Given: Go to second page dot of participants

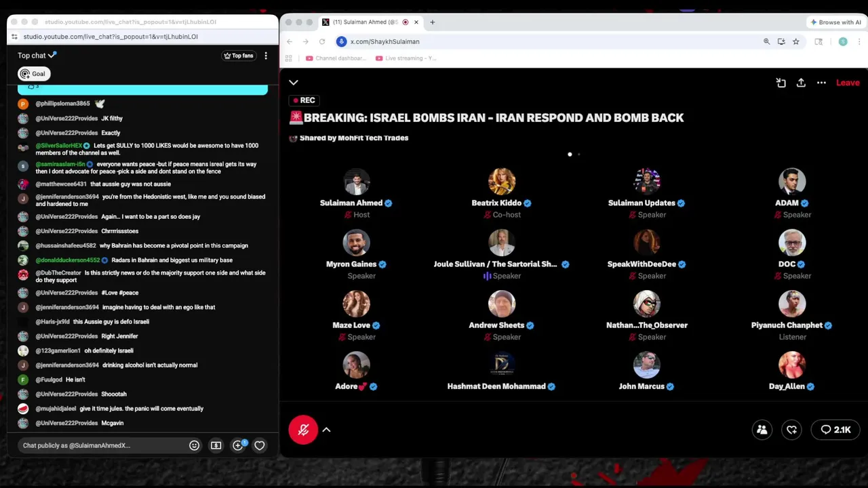Looking at the screenshot, I should point(578,155).
